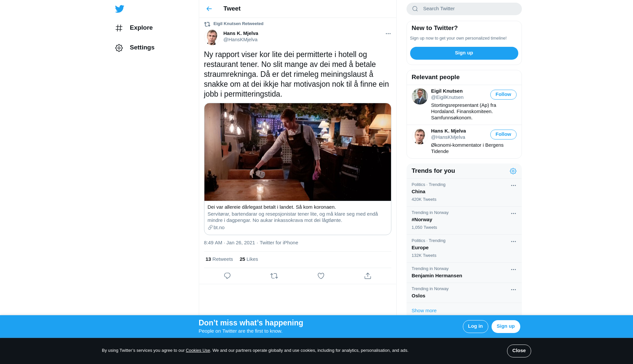The width and height of the screenshot is (633, 364).
Task: Close the cookies notice
Action: point(519,351)
